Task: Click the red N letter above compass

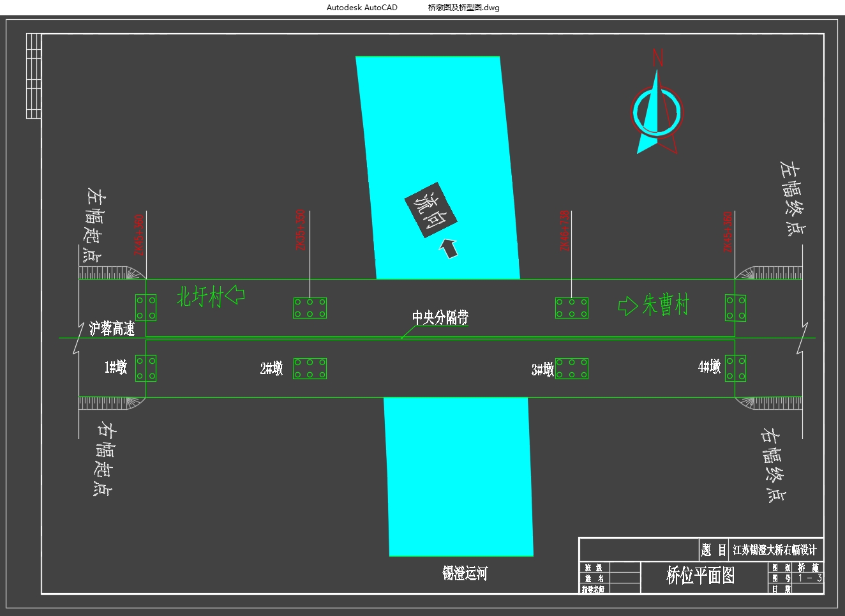Action: tap(657, 58)
